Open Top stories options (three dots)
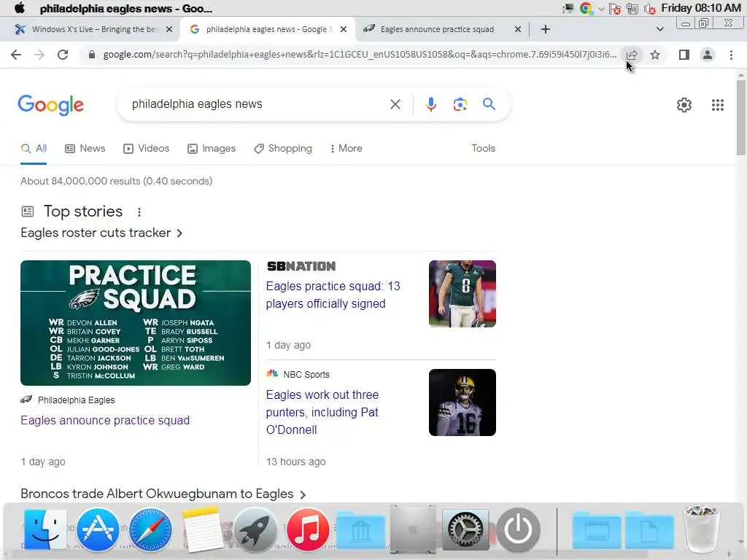Image resolution: width=747 pixels, height=560 pixels. 139,212
